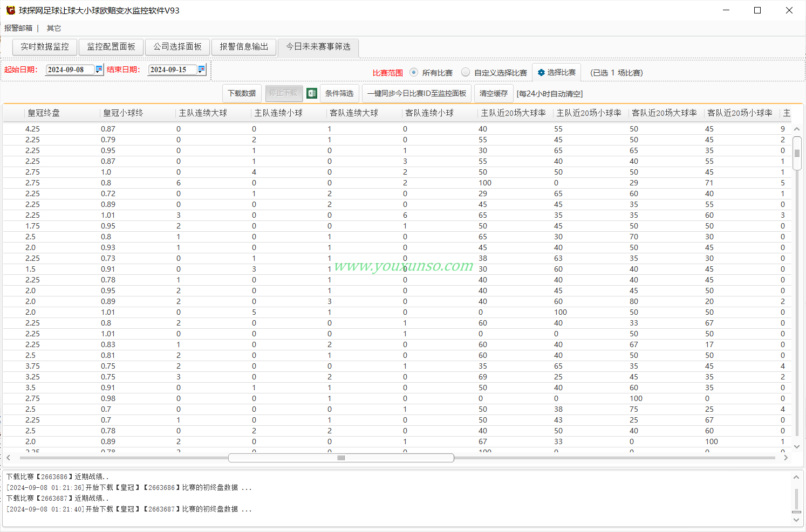Click the table's horizontal scrollbar thumb
This screenshot has width=806, height=532.
tap(341, 458)
